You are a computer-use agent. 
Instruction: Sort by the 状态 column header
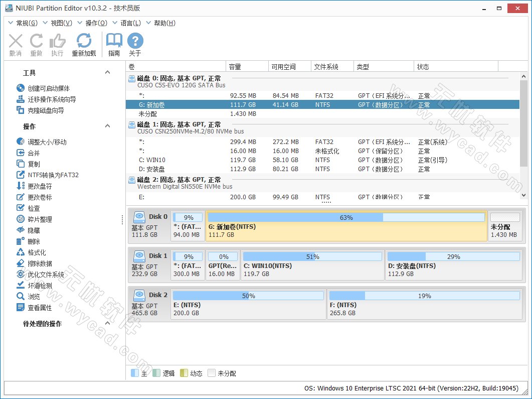pyautogui.click(x=456, y=67)
